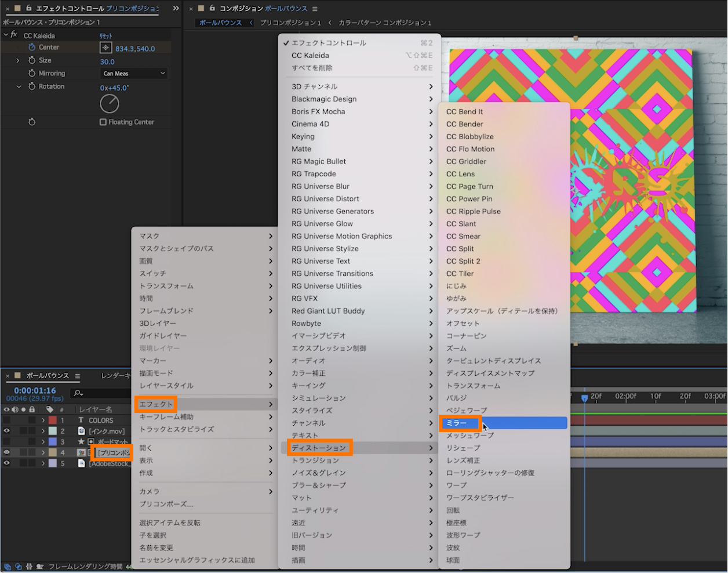Collapse the Rotation property

point(19,86)
